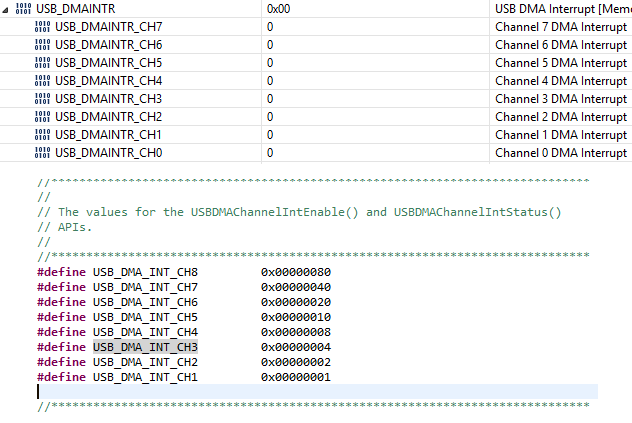
Task: Click the 0x00000020 define value
Action: click(x=296, y=302)
